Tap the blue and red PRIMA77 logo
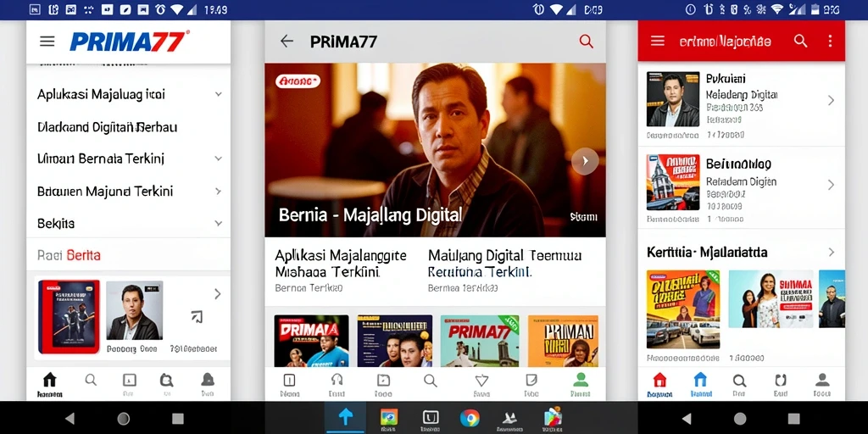The image size is (868, 434). 130,42
